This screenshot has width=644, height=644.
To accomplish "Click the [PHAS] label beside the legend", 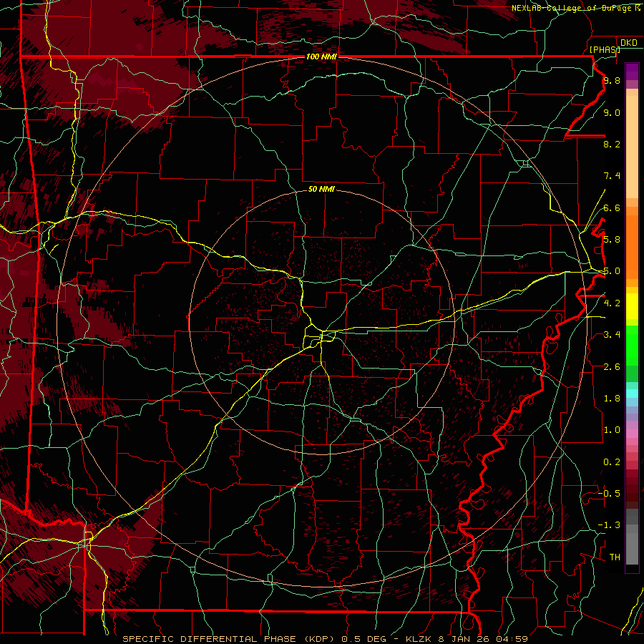I will coord(605,49).
